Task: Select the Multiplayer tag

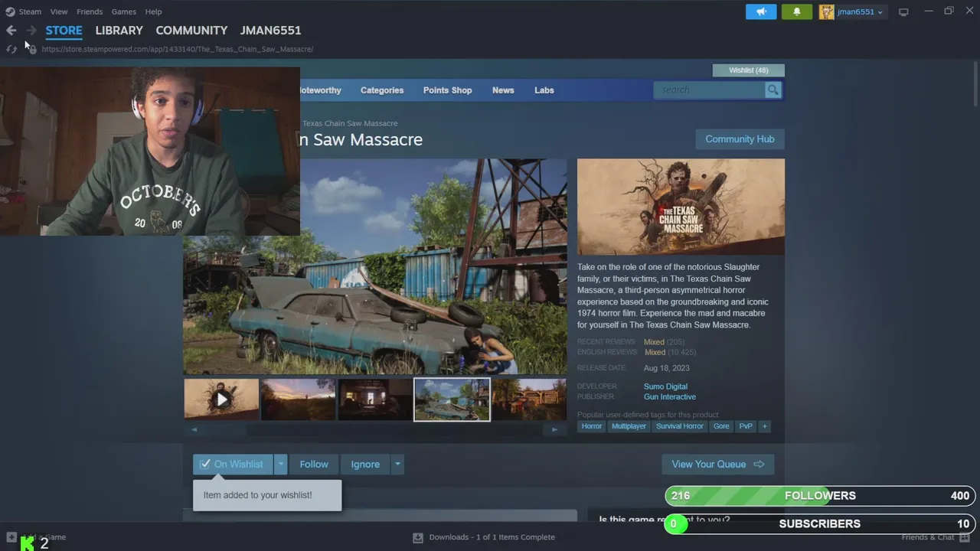Action: pyautogui.click(x=629, y=426)
